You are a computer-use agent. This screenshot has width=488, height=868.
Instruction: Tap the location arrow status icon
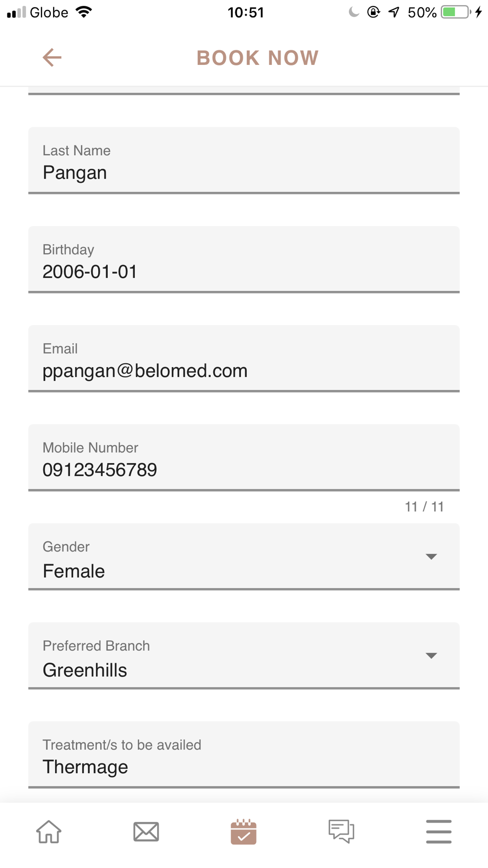pos(394,12)
